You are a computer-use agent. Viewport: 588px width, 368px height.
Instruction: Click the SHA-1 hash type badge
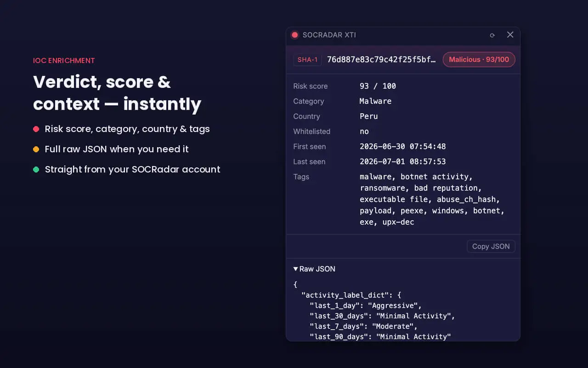coord(307,60)
